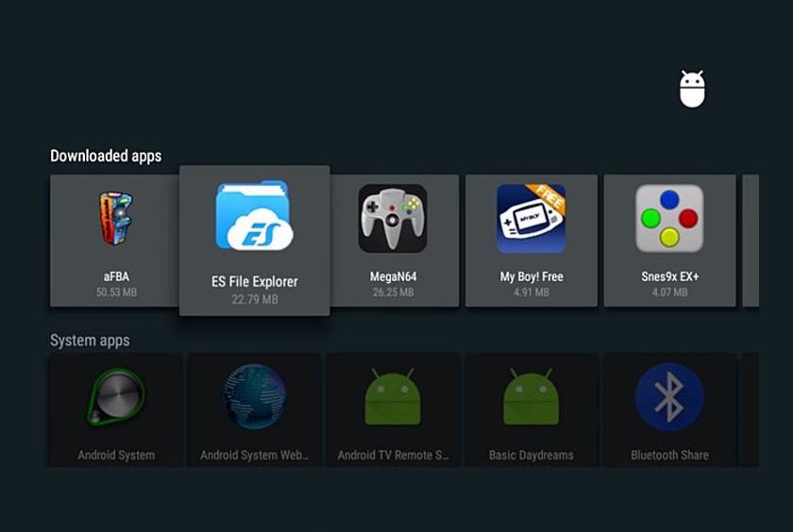Click the Android TV Remote Service robot icon

pyautogui.click(x=393, y=397)
